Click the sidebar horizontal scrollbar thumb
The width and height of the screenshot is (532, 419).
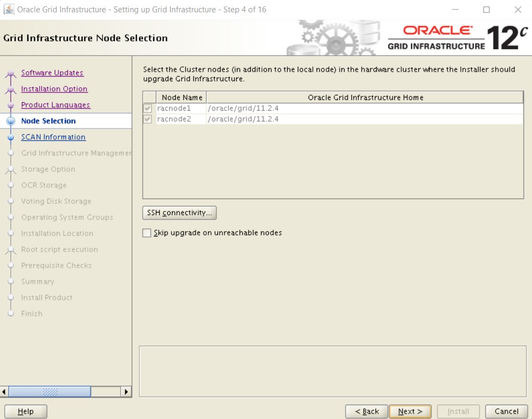[50, 392]
